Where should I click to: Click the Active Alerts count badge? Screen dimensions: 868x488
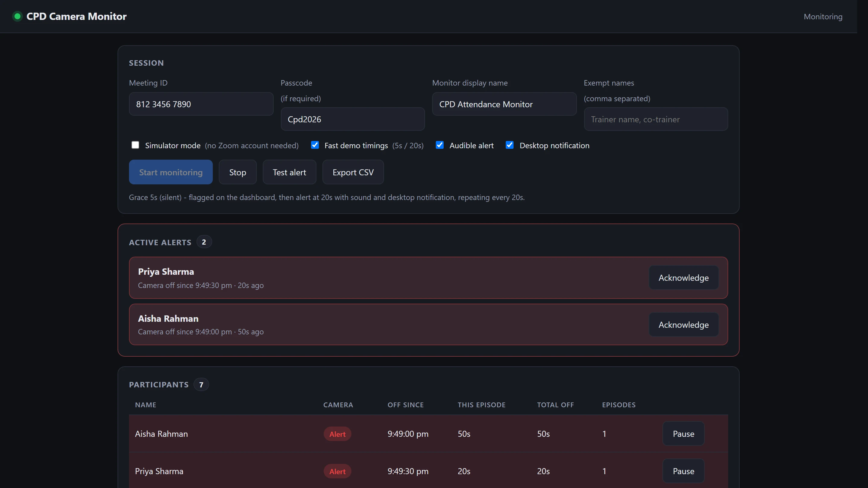point(204,242)
